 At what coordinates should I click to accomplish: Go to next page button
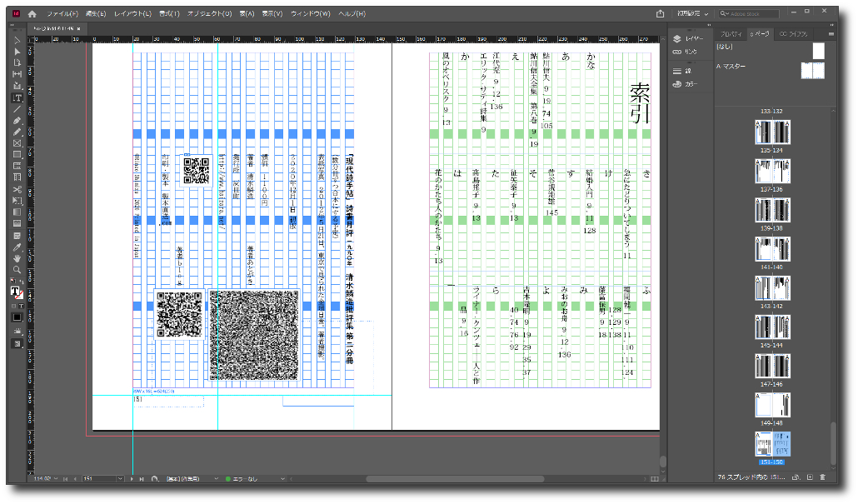(132, 479)
